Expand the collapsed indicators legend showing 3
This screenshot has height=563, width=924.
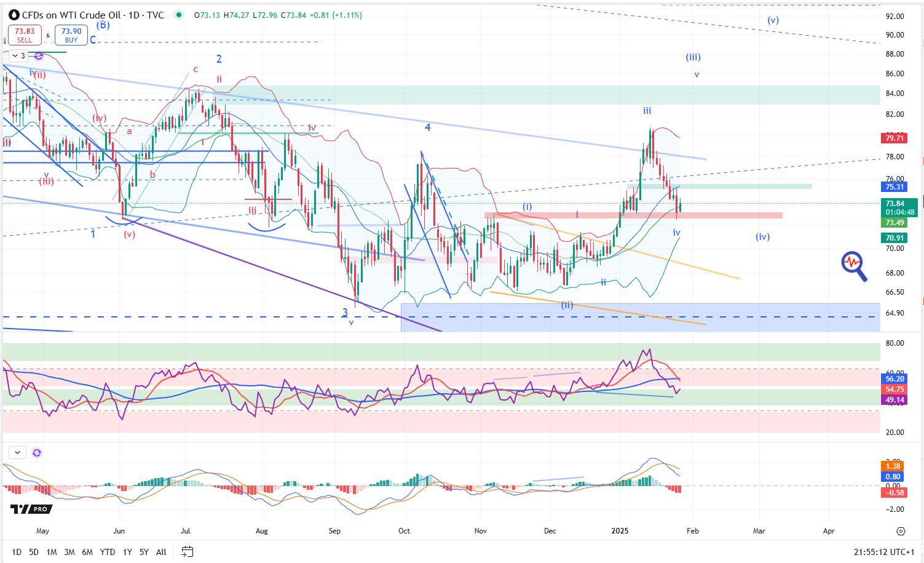point(18,56)
